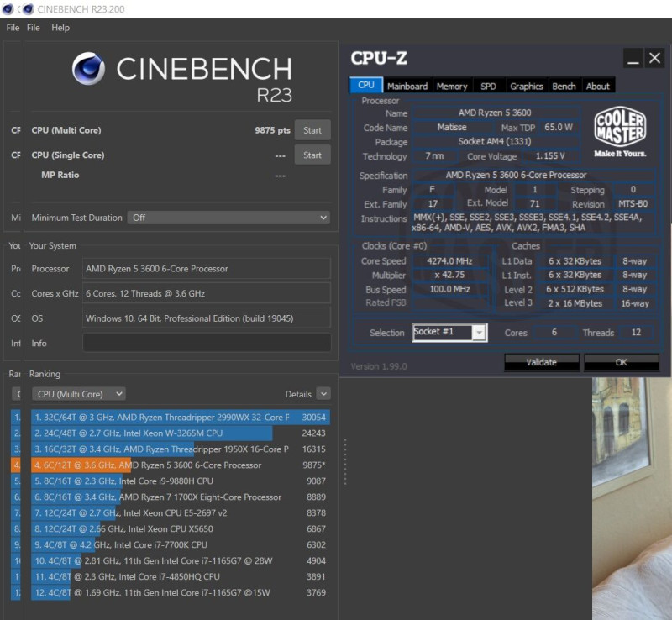Click the Core Speed value 4274.0 MHz
672x620 pixels.
coord(449,261)
